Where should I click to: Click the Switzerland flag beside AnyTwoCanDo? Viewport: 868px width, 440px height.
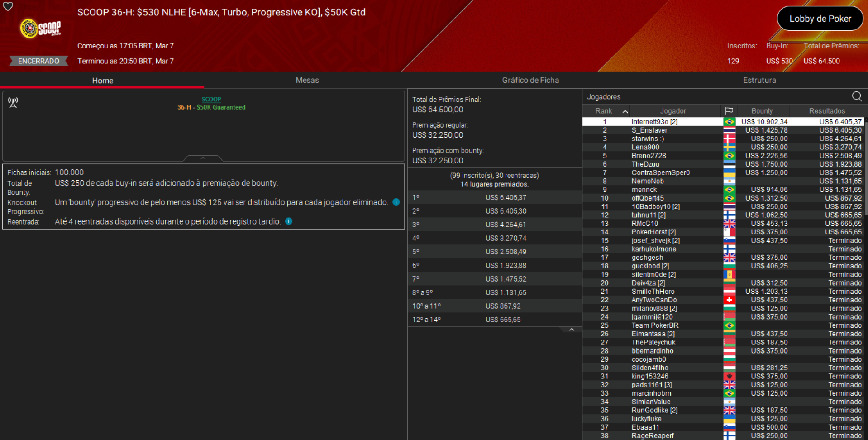[730, 300]
